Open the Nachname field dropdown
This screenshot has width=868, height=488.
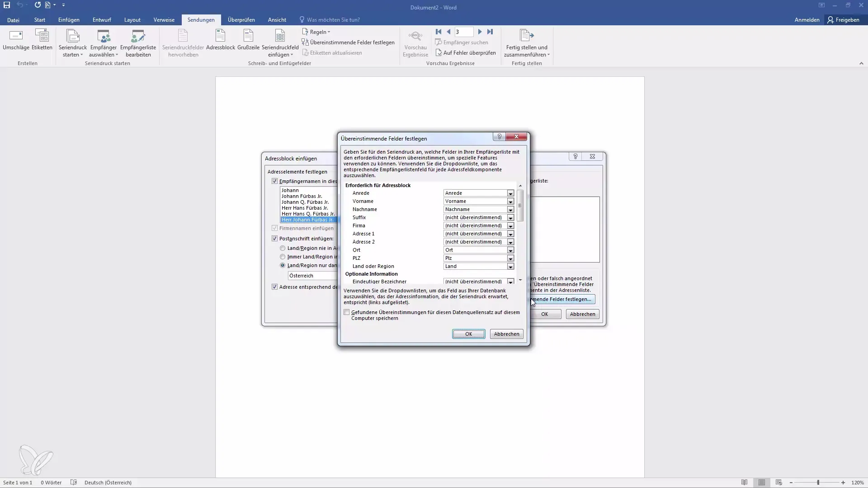point(510,210)
